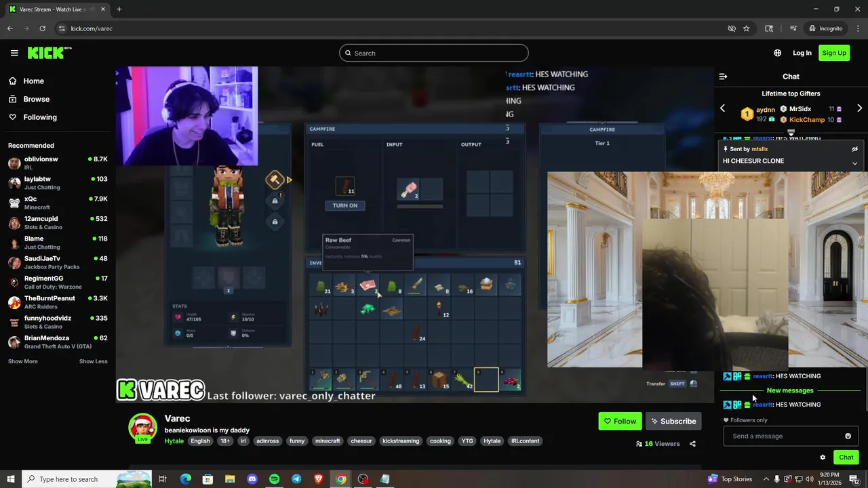Viewport: 868px width, 488px height.
Task: Open RegimentGG recommended channel
Action: point(58,282)
